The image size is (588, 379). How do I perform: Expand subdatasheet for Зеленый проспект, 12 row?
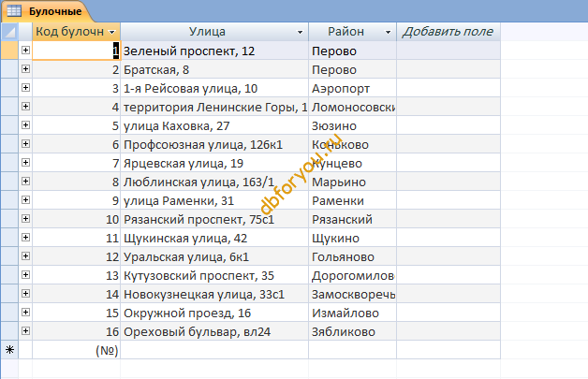pos(25,51)
